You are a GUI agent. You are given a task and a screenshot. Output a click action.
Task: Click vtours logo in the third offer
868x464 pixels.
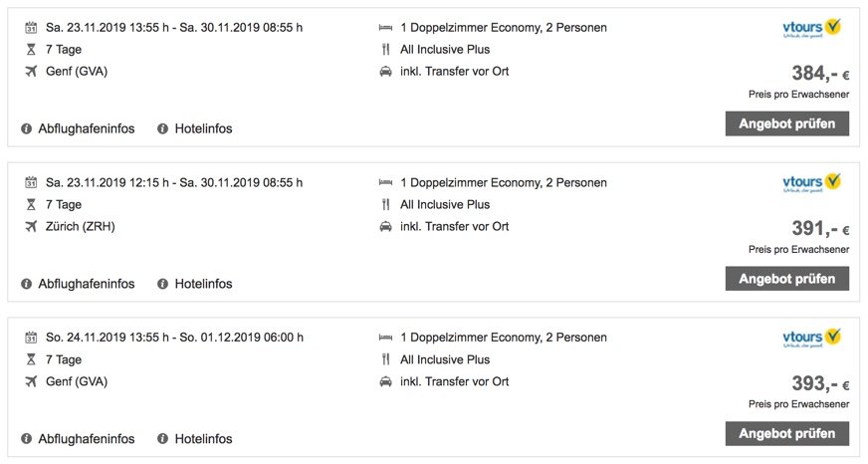(812, 339)
